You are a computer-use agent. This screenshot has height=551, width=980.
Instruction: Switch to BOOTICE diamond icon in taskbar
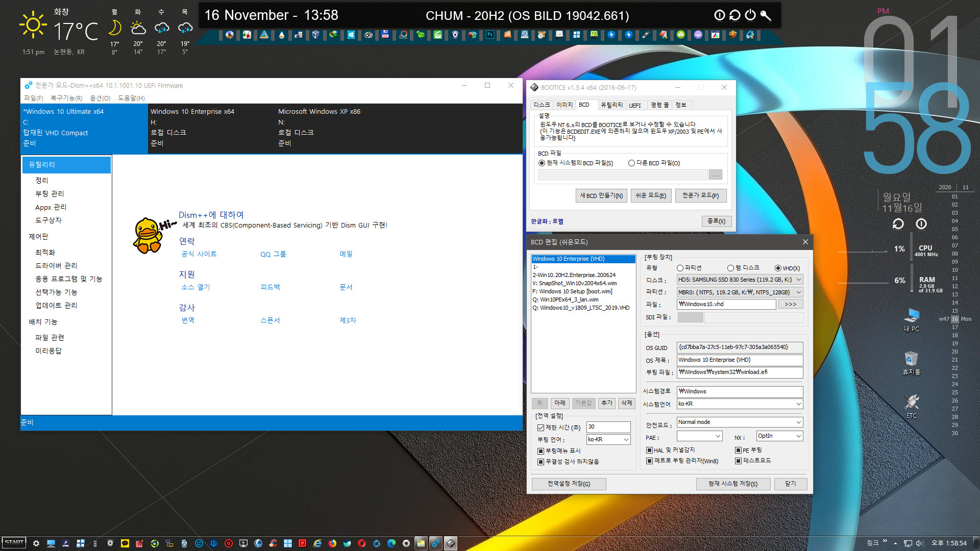(451, 543)
